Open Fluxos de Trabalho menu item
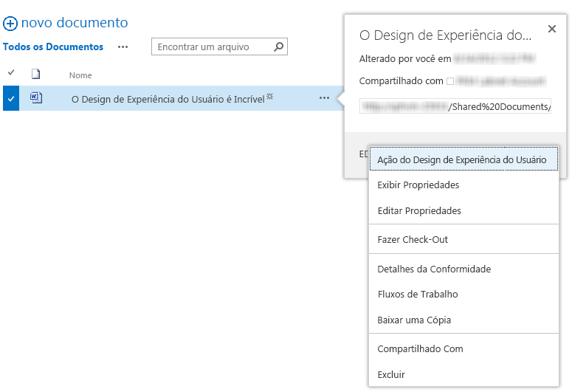The width and height of the screenshot is (572, 392). (x=464, y=294)
